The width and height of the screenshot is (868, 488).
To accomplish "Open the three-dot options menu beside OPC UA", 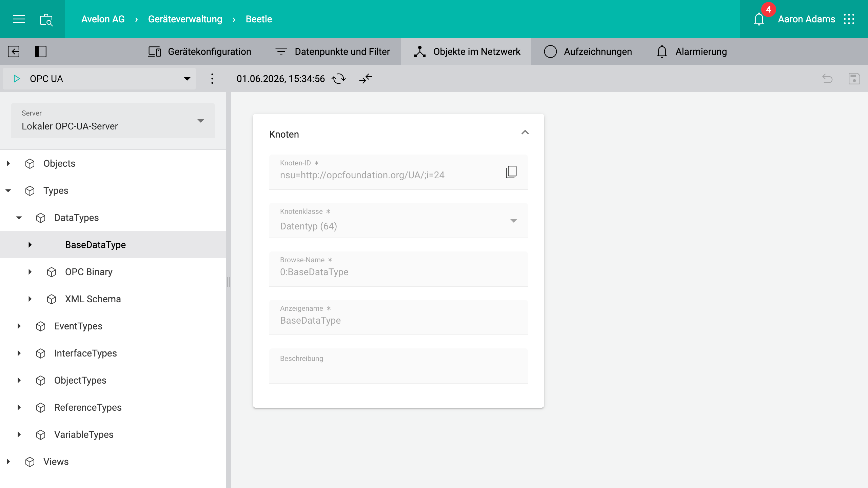I will pyautogui.click(x=212, y=79).
